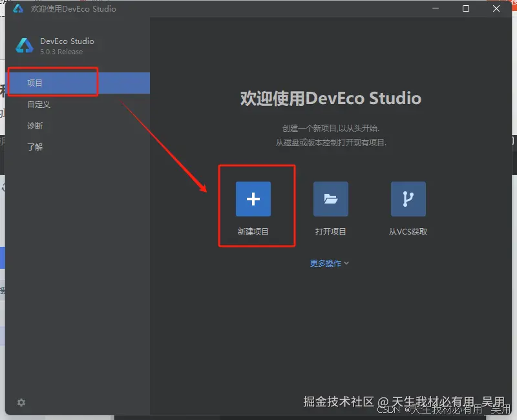Click the 打开项目 label
The width and height of the screenshot is (517, 420).
click(330, 231)
